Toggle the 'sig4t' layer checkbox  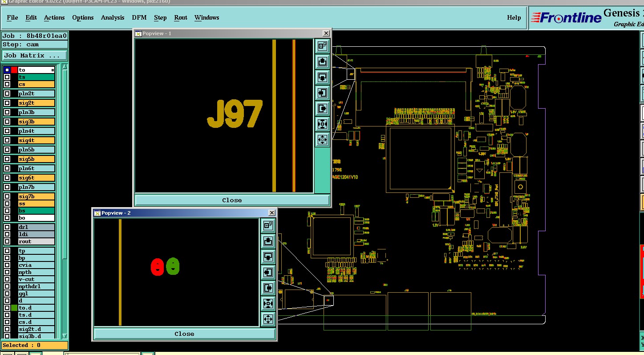point(7,140)
